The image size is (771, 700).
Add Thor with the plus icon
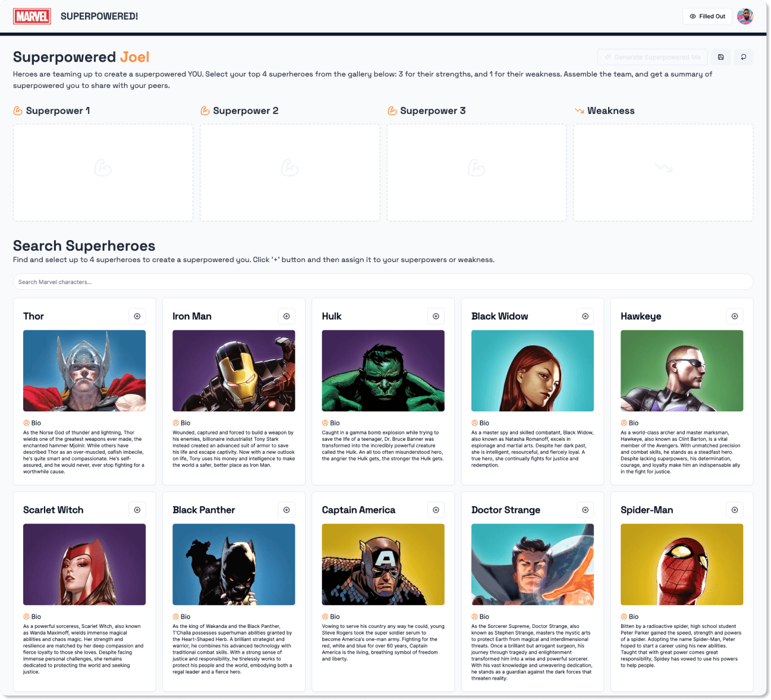click(x=137, y=316)
